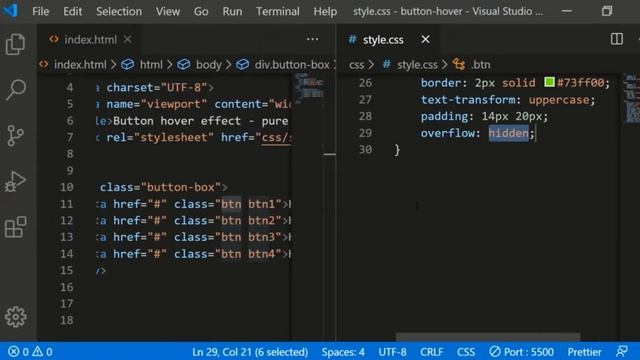This screenshot has height=360, width=640.
Task: Click the minimap of index.html editor
Action: [x=309, y=88]
